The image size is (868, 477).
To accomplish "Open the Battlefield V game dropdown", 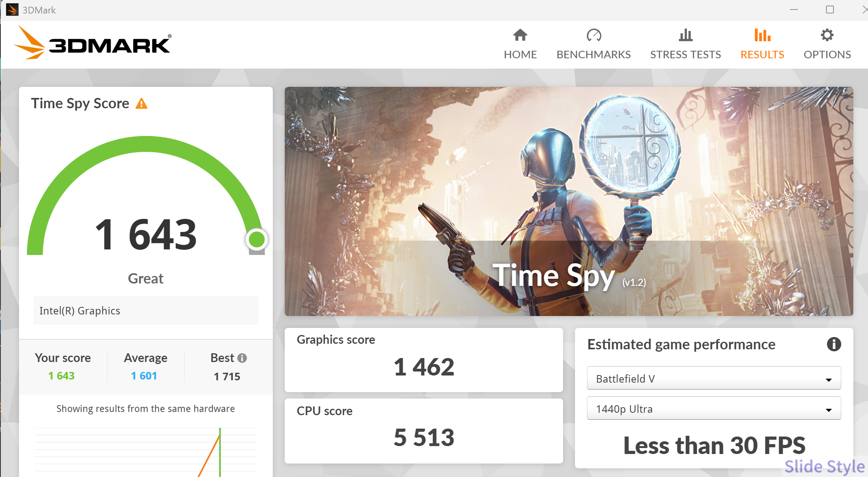I will 714,378.
